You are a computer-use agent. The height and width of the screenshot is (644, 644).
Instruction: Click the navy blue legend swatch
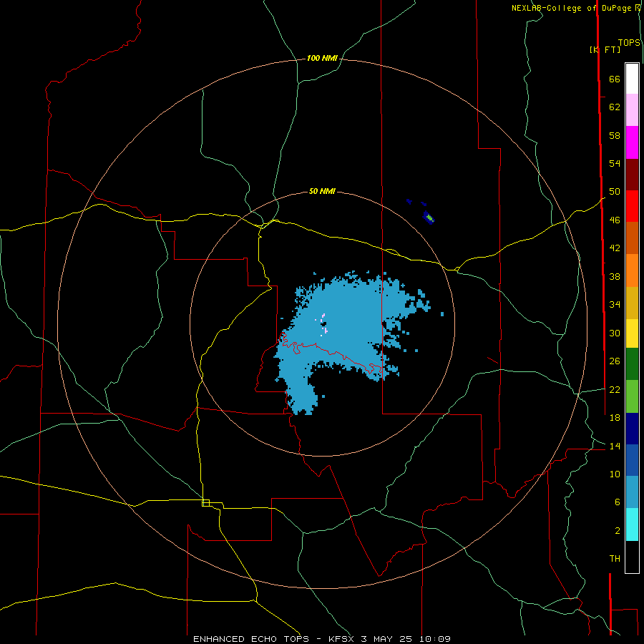(632, 429)
